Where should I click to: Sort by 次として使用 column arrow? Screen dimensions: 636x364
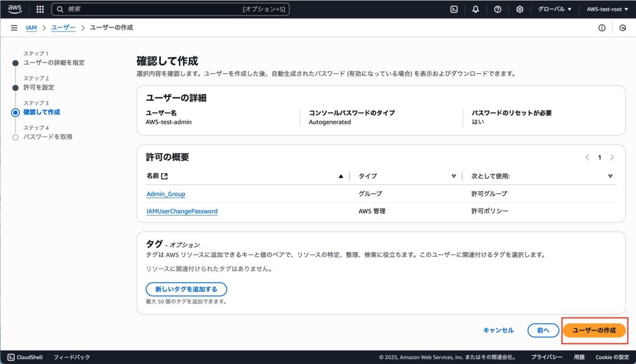(x=610, y=176)
